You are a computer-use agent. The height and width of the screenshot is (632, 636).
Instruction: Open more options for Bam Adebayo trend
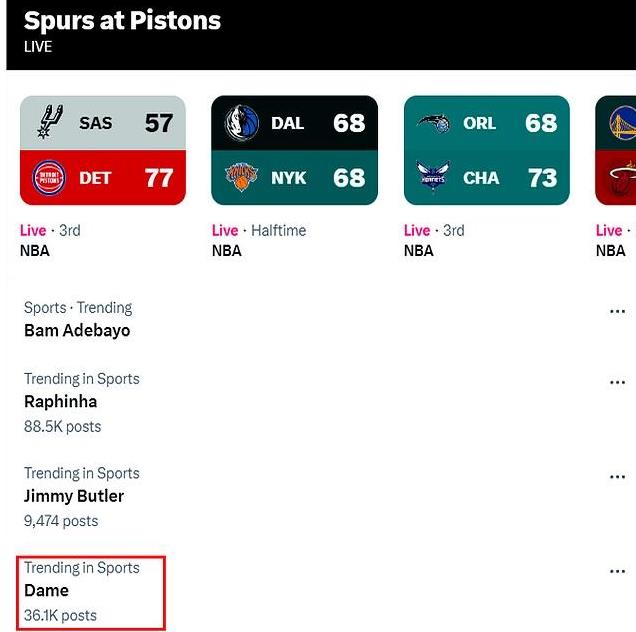(x=617, y=312)
